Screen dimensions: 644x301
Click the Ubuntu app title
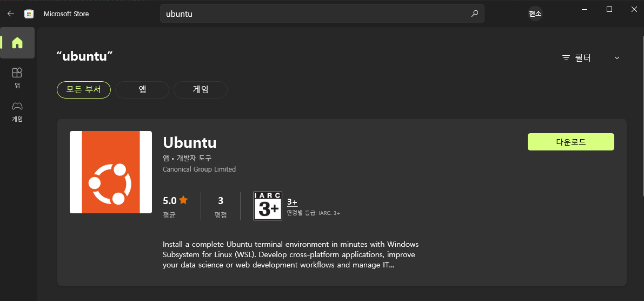pyautogui.click(x=190, y=143)
